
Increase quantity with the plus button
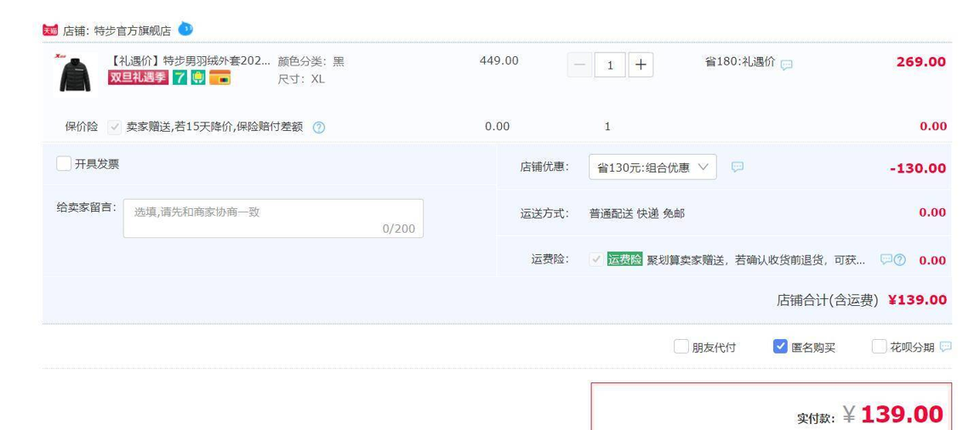[641, 65]
